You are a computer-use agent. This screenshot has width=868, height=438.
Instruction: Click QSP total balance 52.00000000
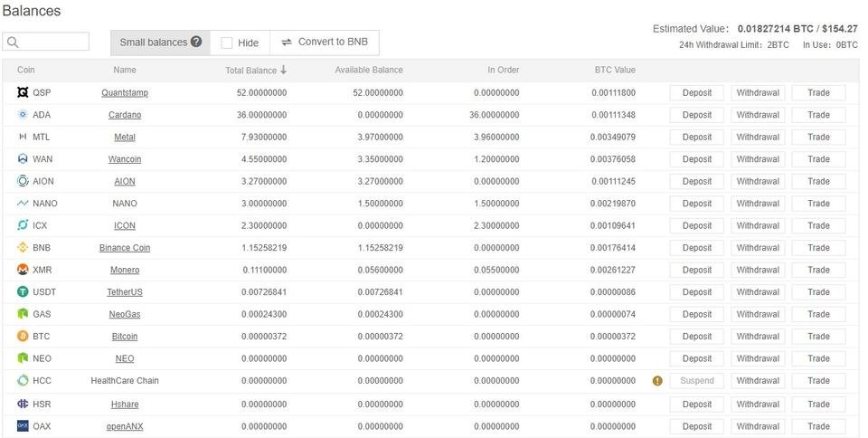coord(262,92)
